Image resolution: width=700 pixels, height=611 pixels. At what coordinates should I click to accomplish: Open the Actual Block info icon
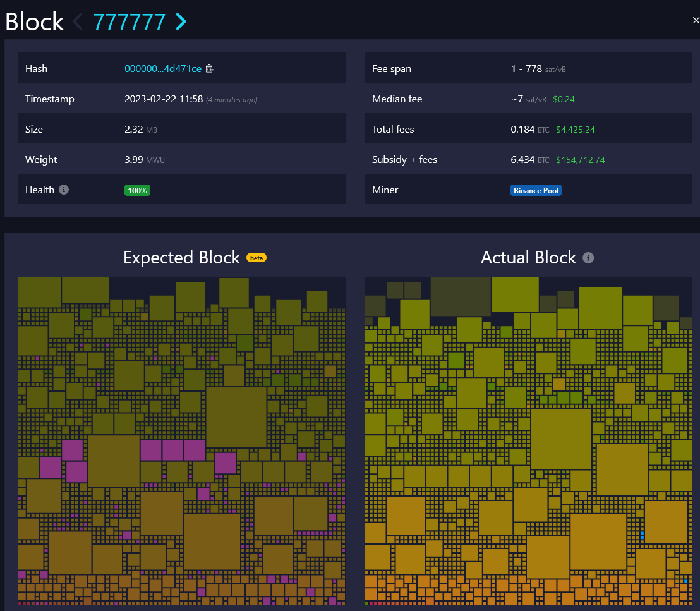588,258
